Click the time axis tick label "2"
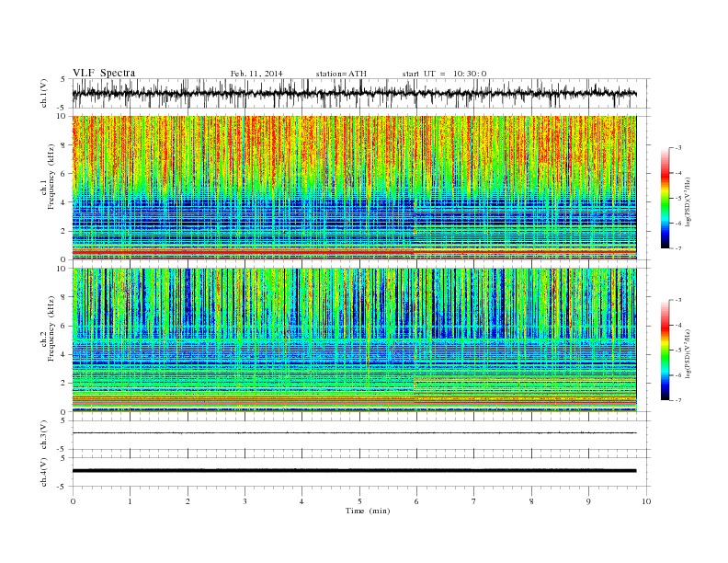Viewport: 728px width, 563px height. [x=188, y=501]
